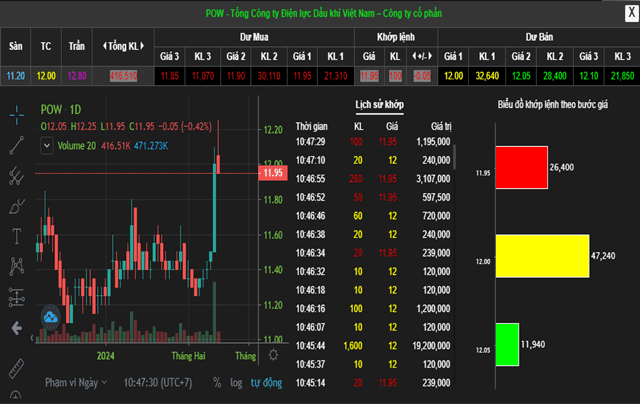This screenshot has width=640, height=404.
Task: Click the Dư Bán KL 3 value 21,850
Action: pyautogui.click(x=622, y=76)
